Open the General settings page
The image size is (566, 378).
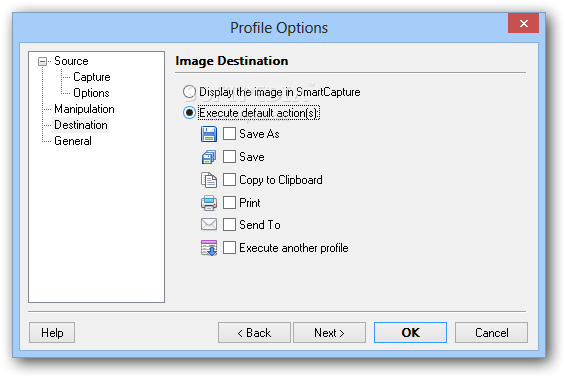coord(73,141)
